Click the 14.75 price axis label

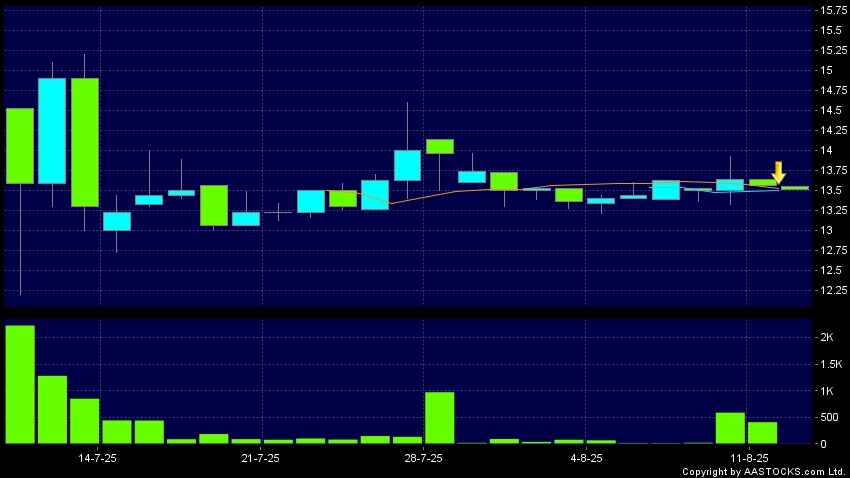point(834,90)
